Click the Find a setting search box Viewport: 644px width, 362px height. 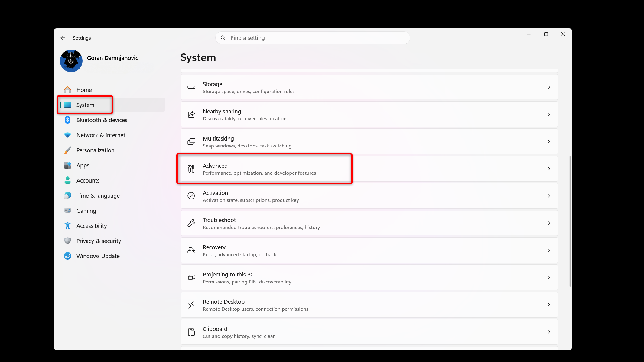click(313, 38)
